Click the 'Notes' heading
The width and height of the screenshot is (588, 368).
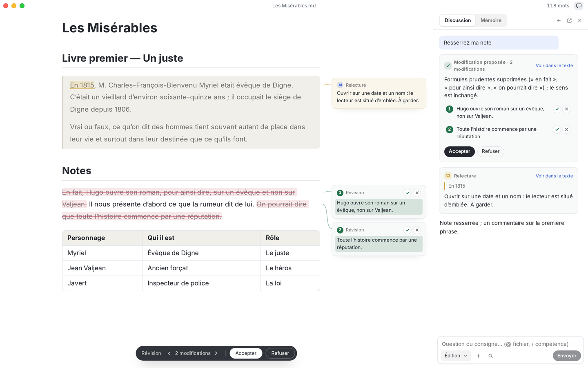pos(77,171)
